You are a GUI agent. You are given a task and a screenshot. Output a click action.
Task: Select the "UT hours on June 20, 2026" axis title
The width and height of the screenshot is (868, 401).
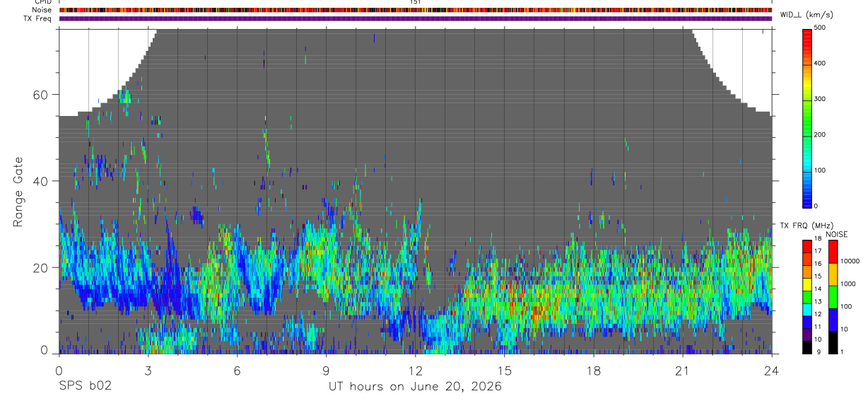pos(415,387)
